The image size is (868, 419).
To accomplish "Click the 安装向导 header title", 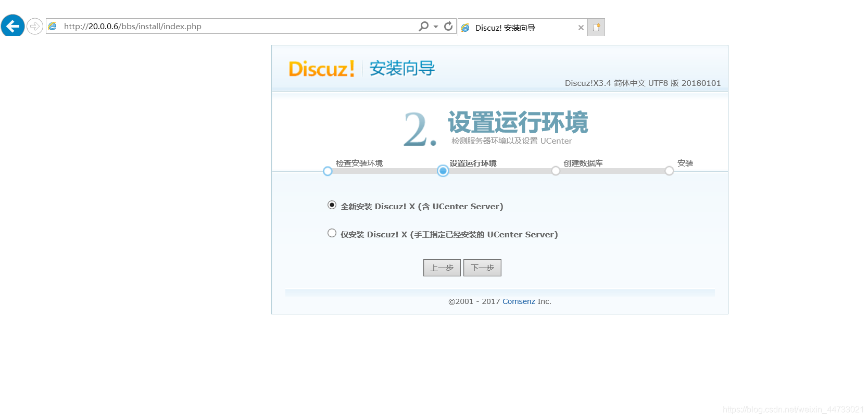I will [402, 68].
